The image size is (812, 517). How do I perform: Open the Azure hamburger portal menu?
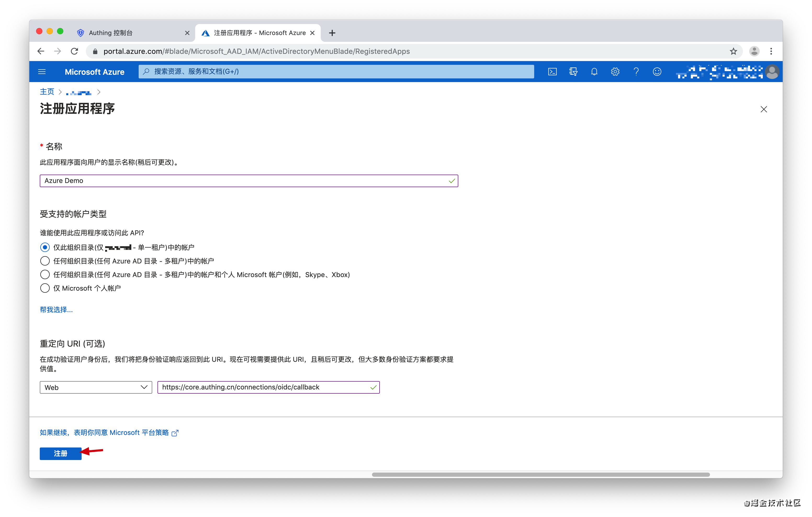tap(42, 71)
